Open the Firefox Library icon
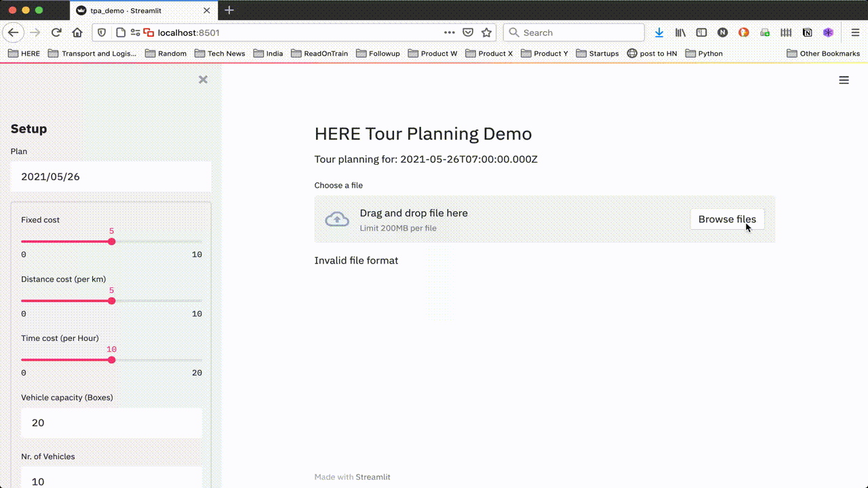Screen dimensions: 868x488 680,33
